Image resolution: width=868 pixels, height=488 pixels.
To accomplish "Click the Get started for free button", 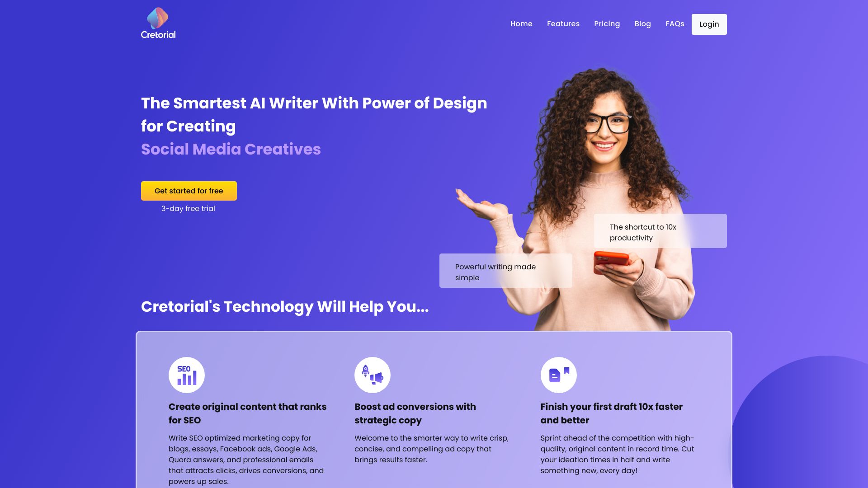I will click(x=189, y=191).
